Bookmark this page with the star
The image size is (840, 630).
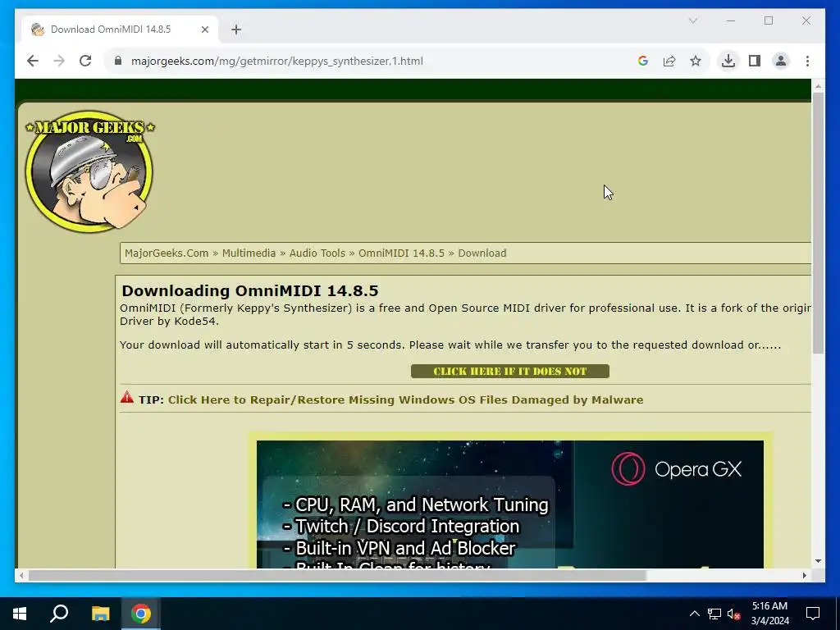click(x=696, y=61)
